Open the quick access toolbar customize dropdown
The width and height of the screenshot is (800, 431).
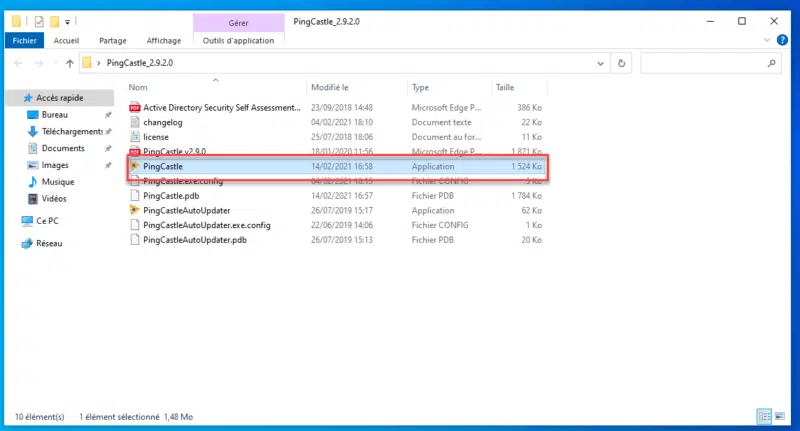(67, 22)
